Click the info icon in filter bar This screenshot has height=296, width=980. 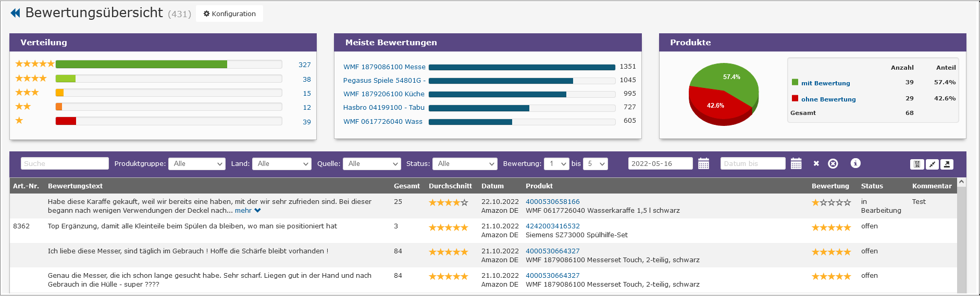(x=855, y=163)
